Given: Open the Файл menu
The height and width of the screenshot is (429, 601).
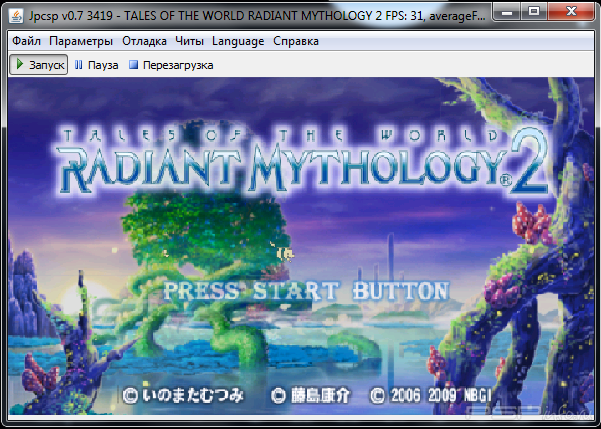Looking at the screenshot, I should (x=26, y=41).
